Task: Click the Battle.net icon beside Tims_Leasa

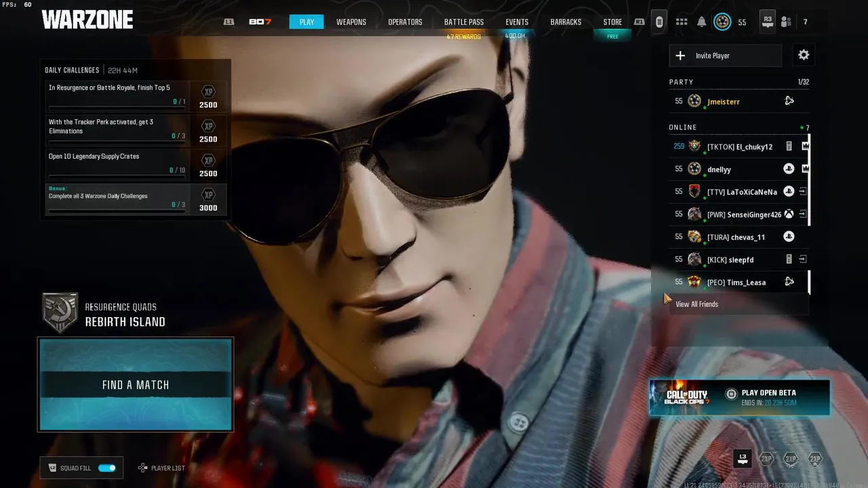Action: click(x=789, y=281)
